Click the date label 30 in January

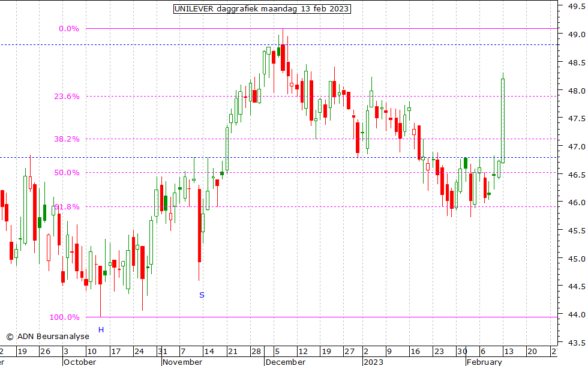(x=462, y=352)
